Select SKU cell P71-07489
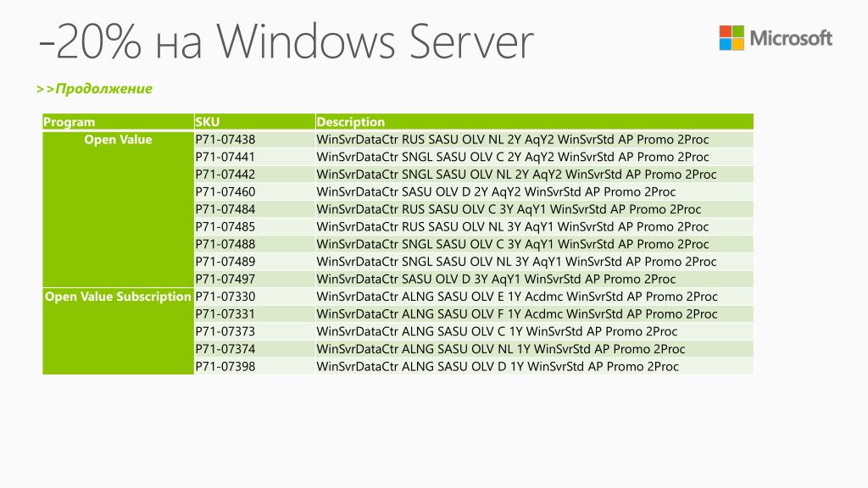Viewport: 868px width, 488px height. tap(254, 261)
